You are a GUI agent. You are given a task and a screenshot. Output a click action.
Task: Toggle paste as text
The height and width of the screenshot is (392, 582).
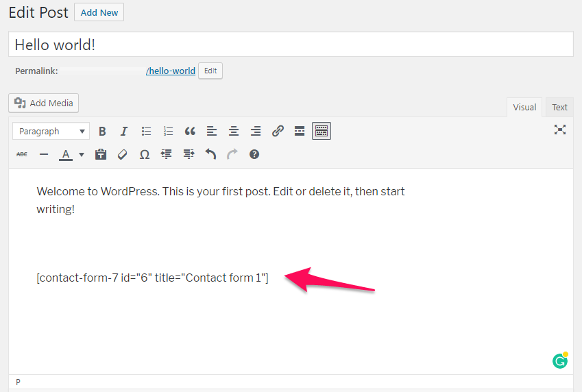(x=101, y=154)
